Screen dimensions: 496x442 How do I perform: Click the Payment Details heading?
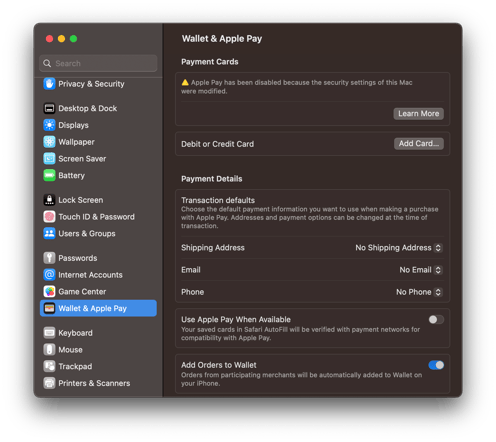click(212, 179)
